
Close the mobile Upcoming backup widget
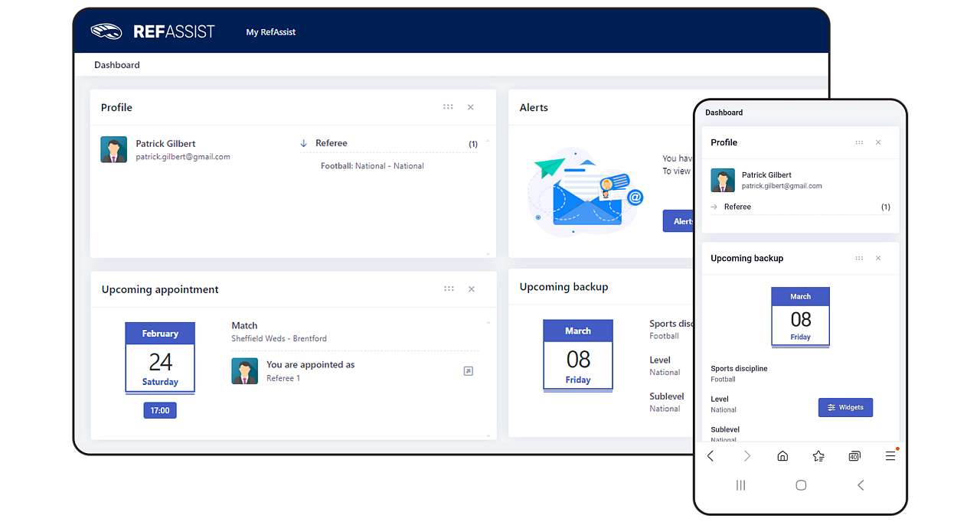coord(878,258)
